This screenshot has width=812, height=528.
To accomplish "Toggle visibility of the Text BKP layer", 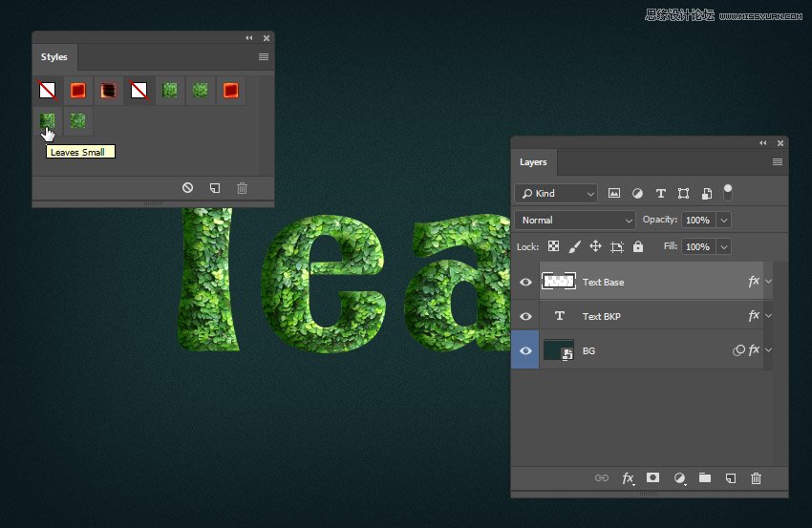I will pos(525,316).
